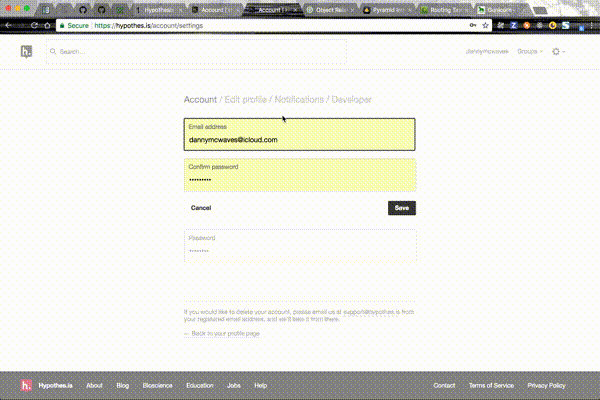Click the Cancel button
The height and width of the screenshot is (400, 600).
pos(201,208)
